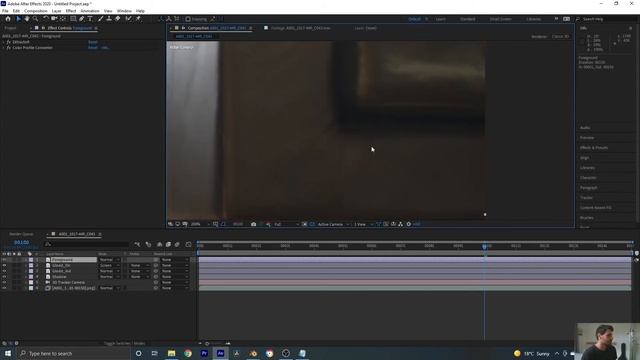Hide the bottom png footage layer
The height and width of the screenshot is (360, 640).
[x=4, y=288]
